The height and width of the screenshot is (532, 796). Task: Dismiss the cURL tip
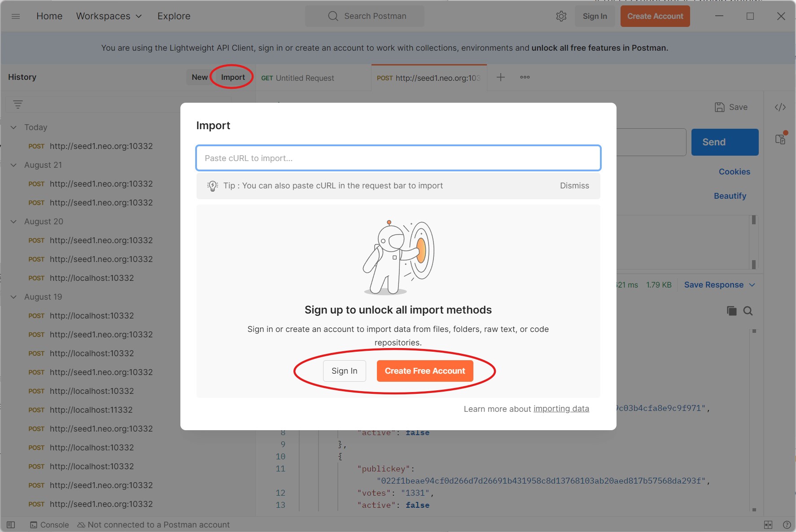(574, 186)
